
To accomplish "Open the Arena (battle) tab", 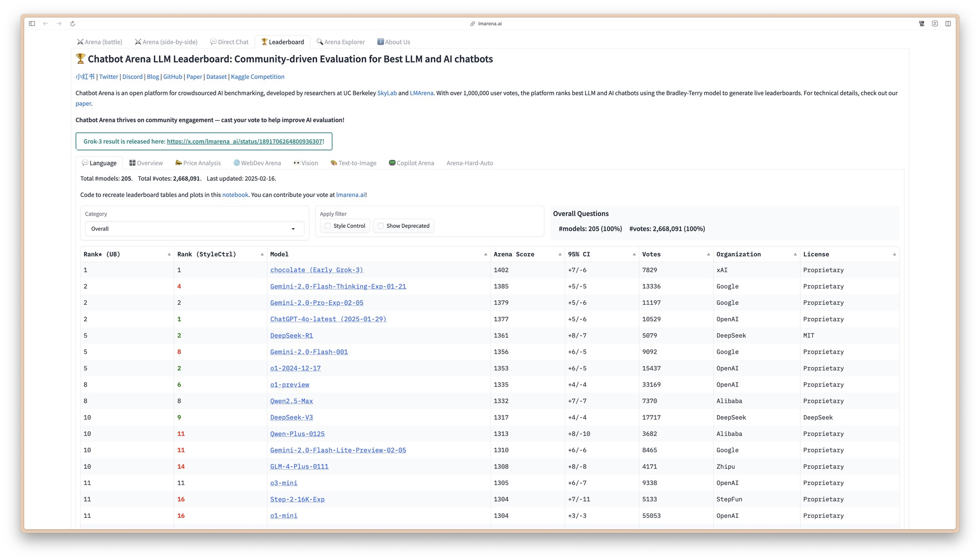I will pyautogui.click(x=99, y=42).
